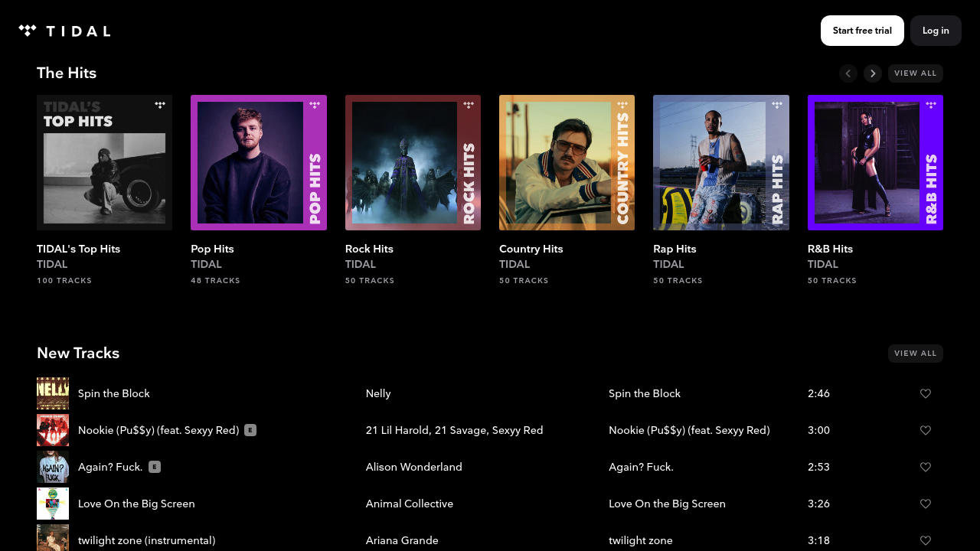Add Love On the Big Screen to favorites

925,504
